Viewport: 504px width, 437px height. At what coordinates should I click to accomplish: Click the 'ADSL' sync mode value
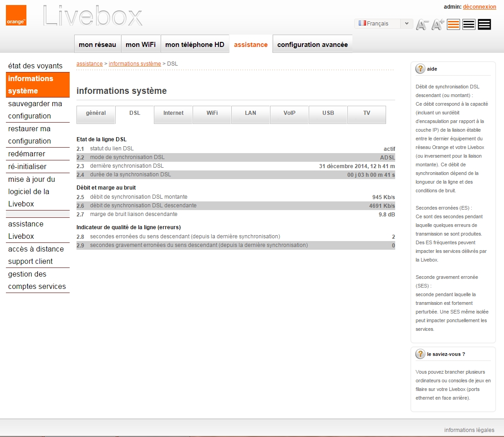point(387,157)
